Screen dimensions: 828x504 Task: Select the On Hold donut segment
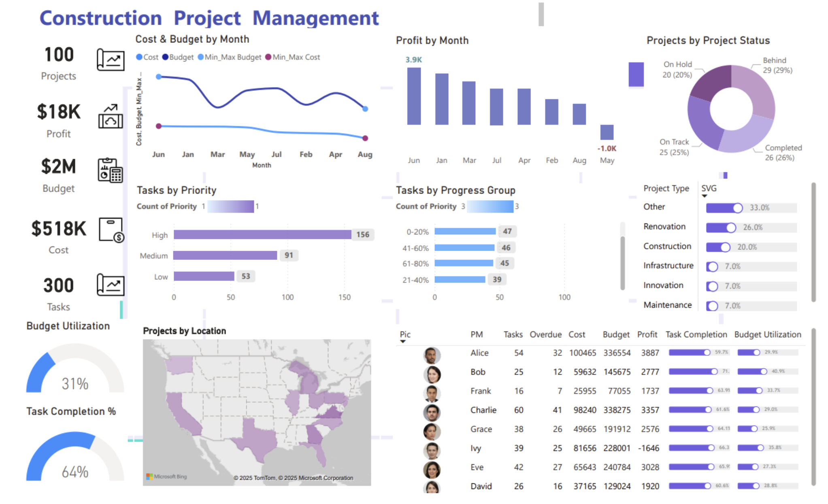pos(713,82)
